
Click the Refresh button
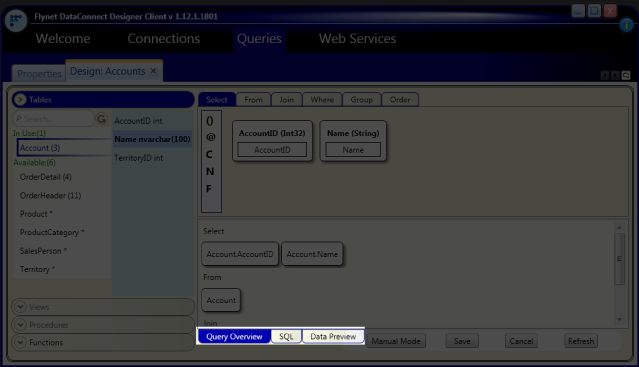(x=581, y=341)
